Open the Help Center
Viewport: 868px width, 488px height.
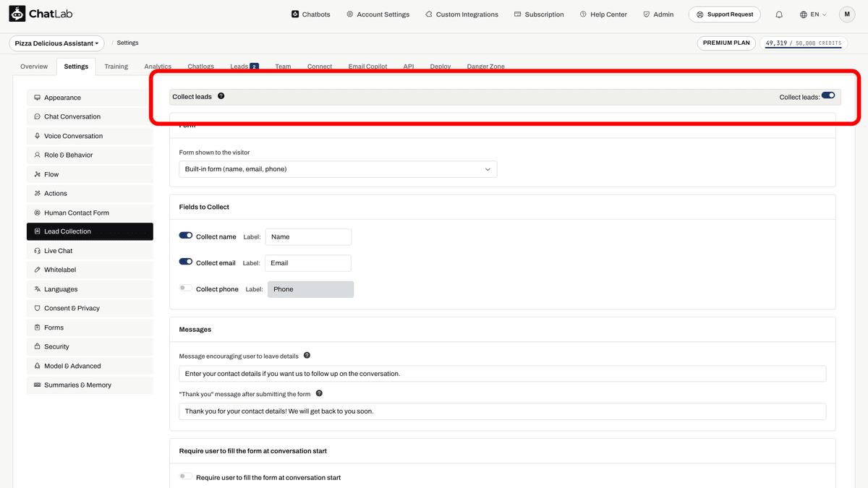pyautogui.click(x=603, y=14)
